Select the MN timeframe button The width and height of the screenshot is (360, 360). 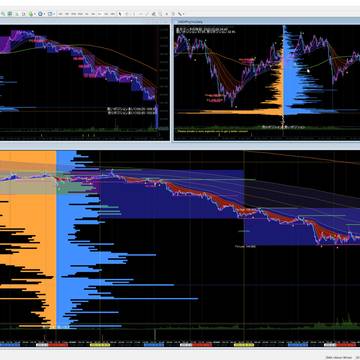112,14
